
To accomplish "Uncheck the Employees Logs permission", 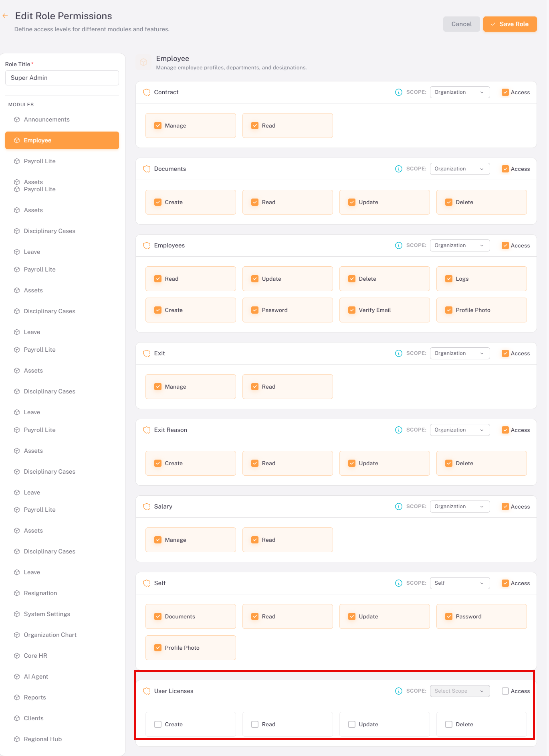I will click(449, 279).
